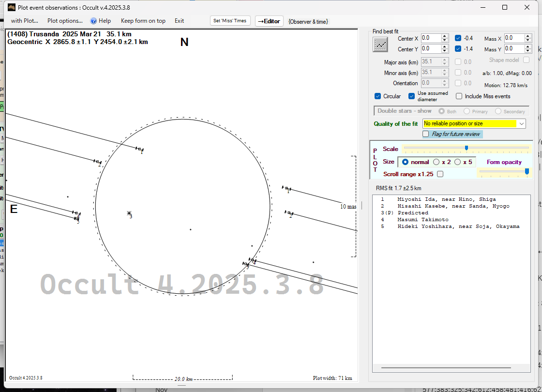Select the x 2 plot size option
This screenshot has width=542, height=392.
437,162
